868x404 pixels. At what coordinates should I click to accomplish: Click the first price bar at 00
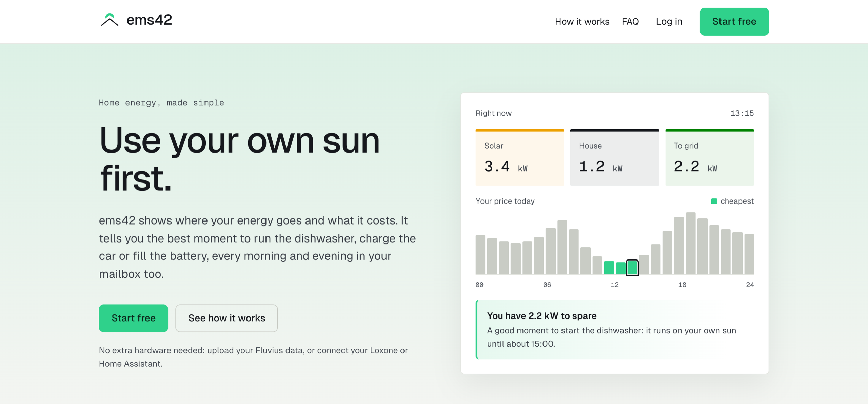click(x=480, y=254)
